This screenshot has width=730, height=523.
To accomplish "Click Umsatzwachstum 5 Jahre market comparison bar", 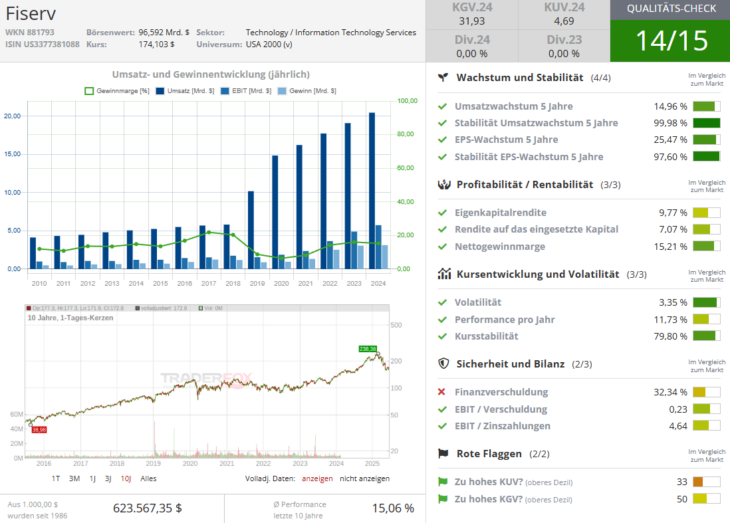I will (x=706, y=106).
